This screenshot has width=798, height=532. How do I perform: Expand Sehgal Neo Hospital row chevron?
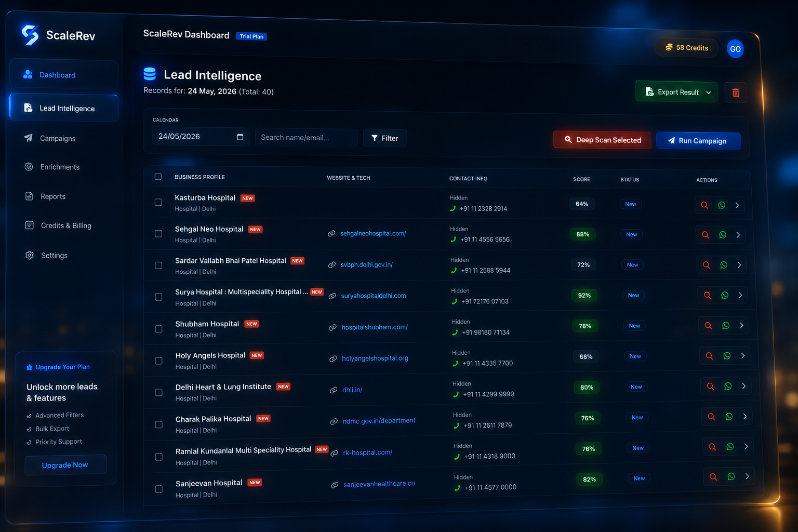click(x=738, y=235)
